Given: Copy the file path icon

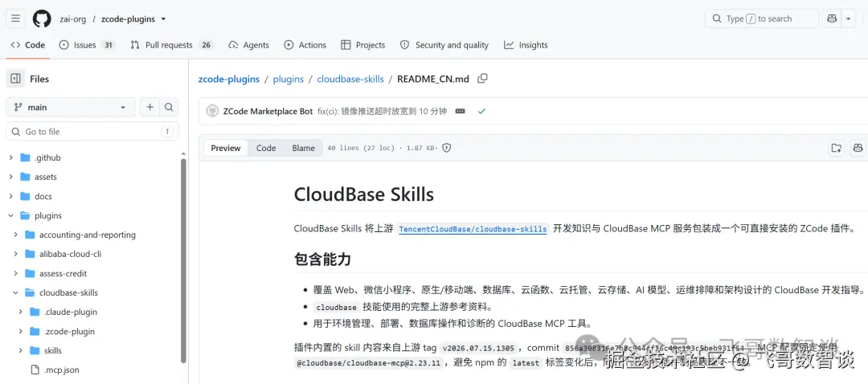Looking at the screenshot, I should 483,79.
